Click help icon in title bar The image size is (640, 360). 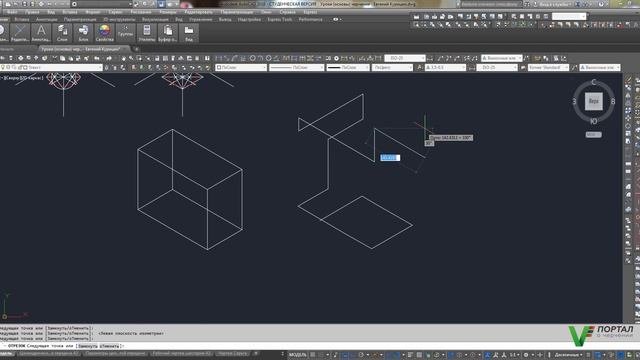[601, 4]
